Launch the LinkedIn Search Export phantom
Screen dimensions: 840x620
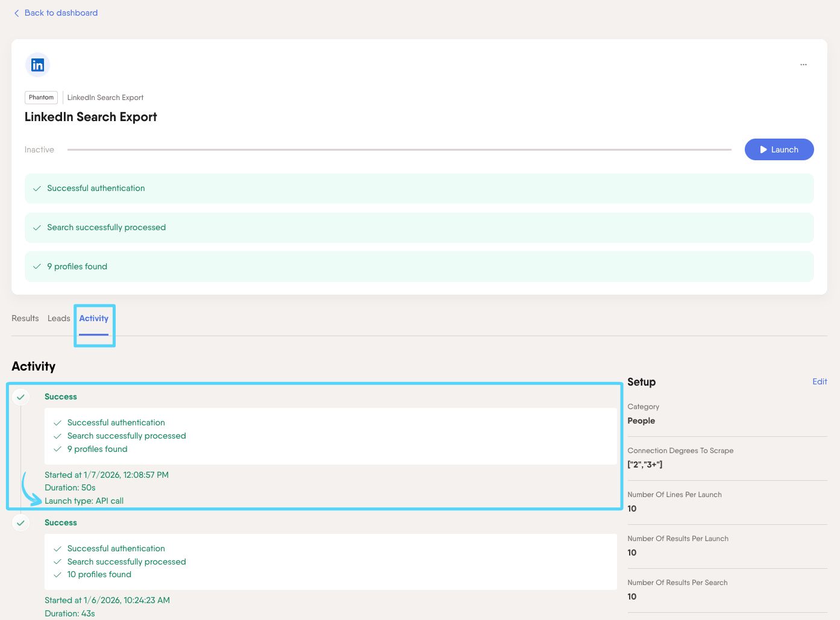pos(779,149)
